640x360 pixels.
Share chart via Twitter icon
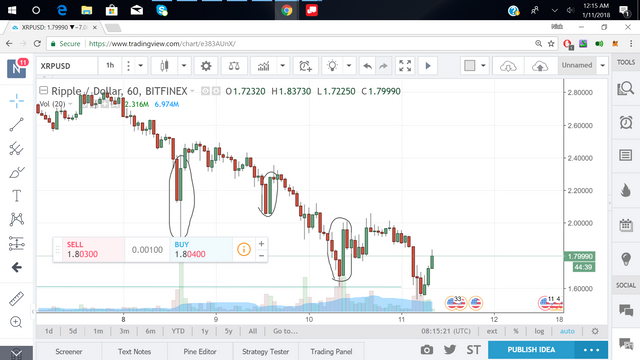pyautogui.click(x=450, y=349)
